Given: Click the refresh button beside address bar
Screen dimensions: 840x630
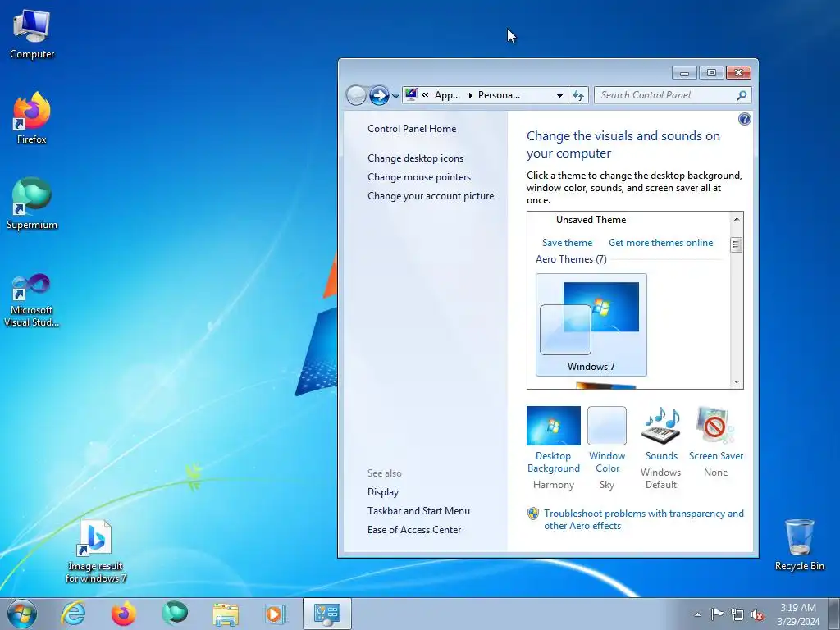Looking at the screenshot, I should pyautogui.click(x=578, y=95).
